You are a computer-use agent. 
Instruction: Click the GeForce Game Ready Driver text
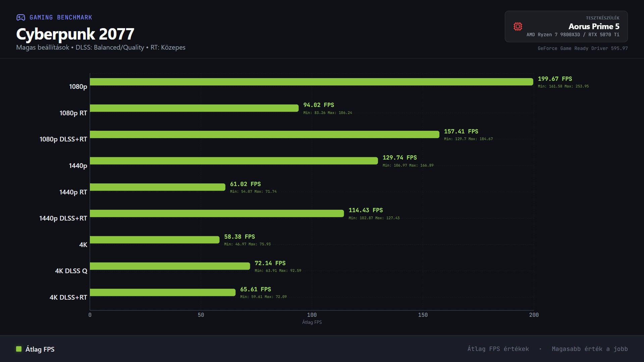[x=582, y=48]
